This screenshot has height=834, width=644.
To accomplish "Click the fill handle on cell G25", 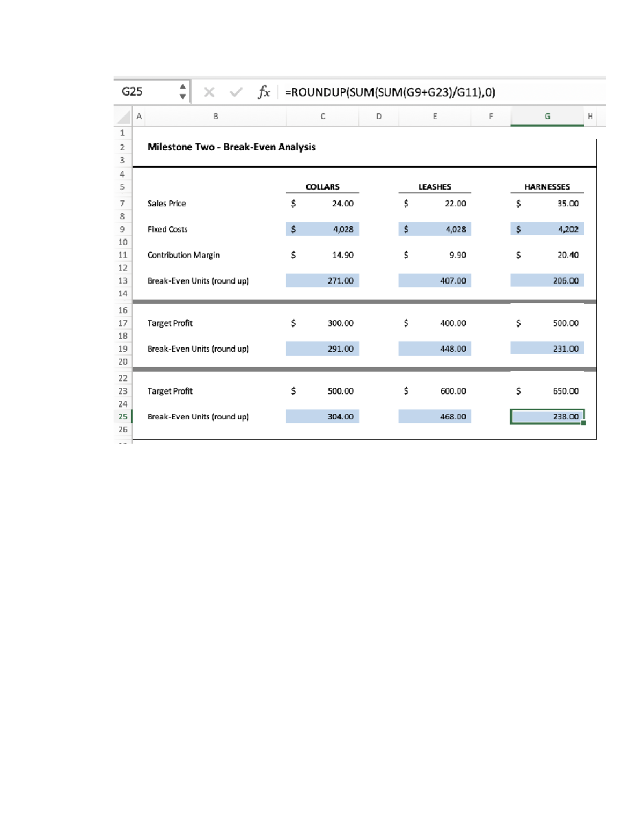I will pyautogui.click(x=583, y=424).
